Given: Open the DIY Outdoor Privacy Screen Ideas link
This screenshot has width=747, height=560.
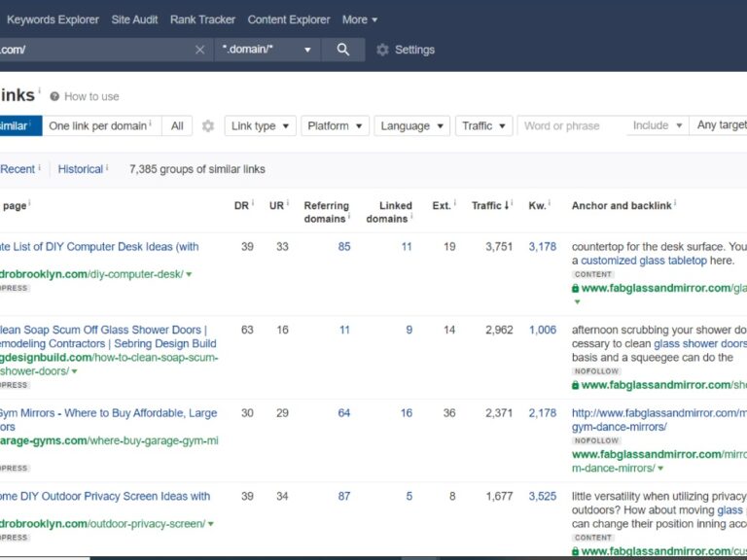Looking at the screenshot, I should (x=105, y=496).
